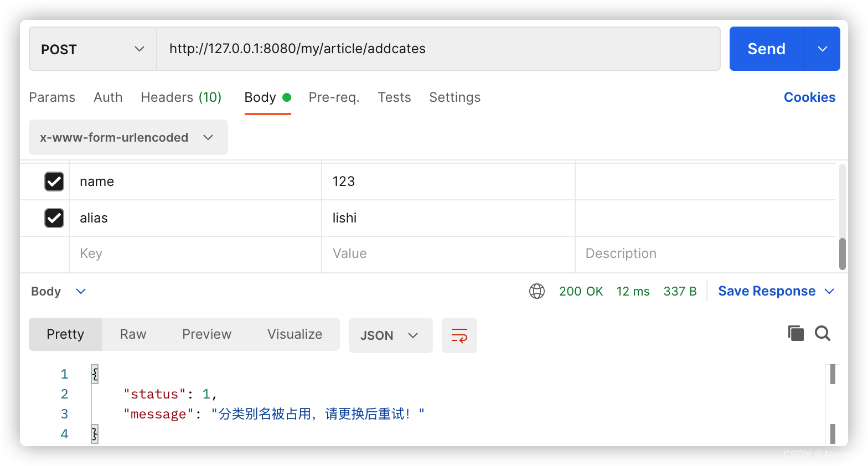Click the params table scrollbar thumb

click(x=843, y=254)
